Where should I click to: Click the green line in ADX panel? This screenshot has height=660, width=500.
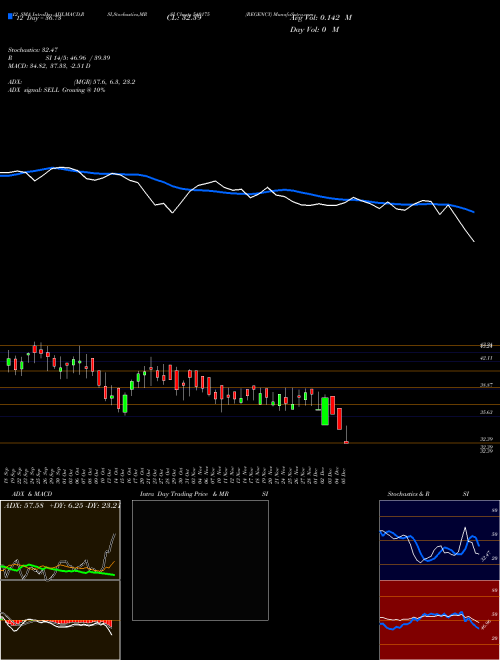(58, 569)
